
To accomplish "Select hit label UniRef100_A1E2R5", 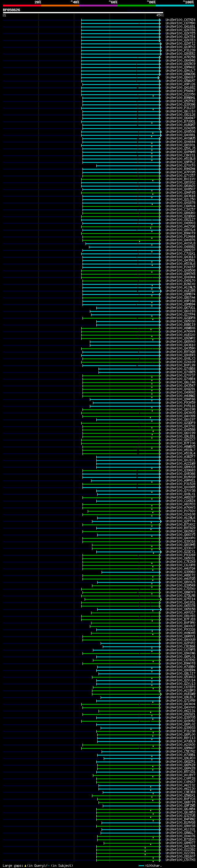I will coord(180,291).
